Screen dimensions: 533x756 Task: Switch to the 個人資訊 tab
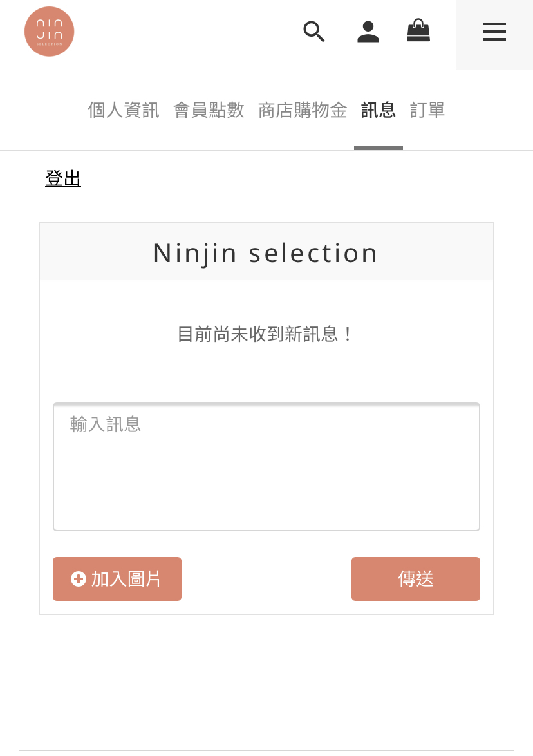[x=124, y=110]
